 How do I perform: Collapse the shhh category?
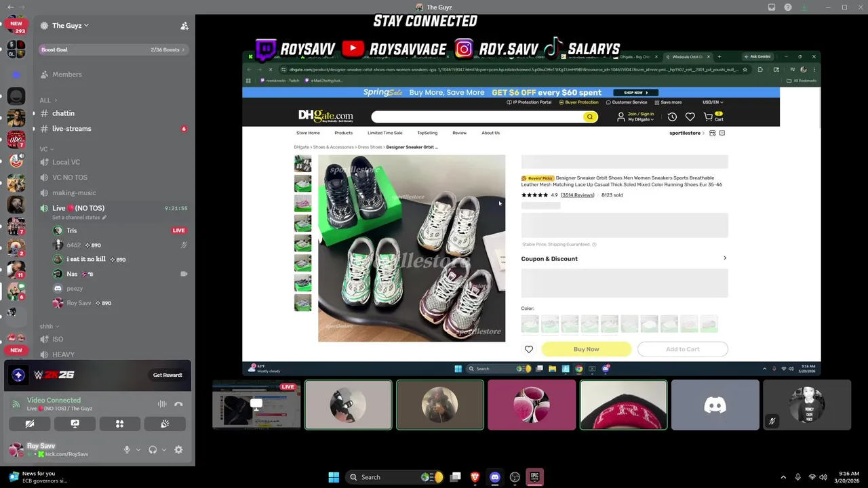48,326
